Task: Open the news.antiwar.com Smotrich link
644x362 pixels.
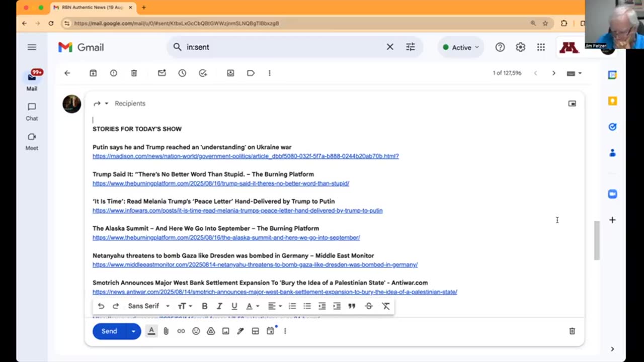Action: pos(275,292)
